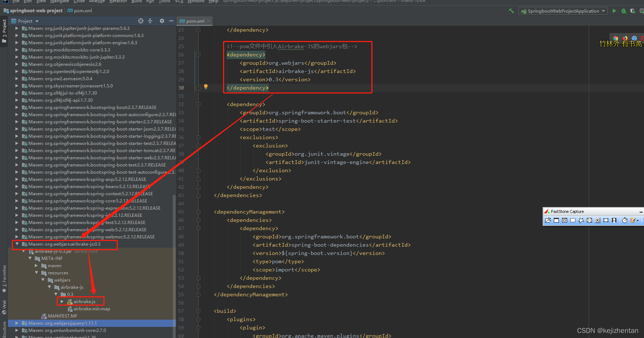FastStone Capture: screen recorder film icon
Viewport: 644px width, 338px height.
[x=614, y=220]
